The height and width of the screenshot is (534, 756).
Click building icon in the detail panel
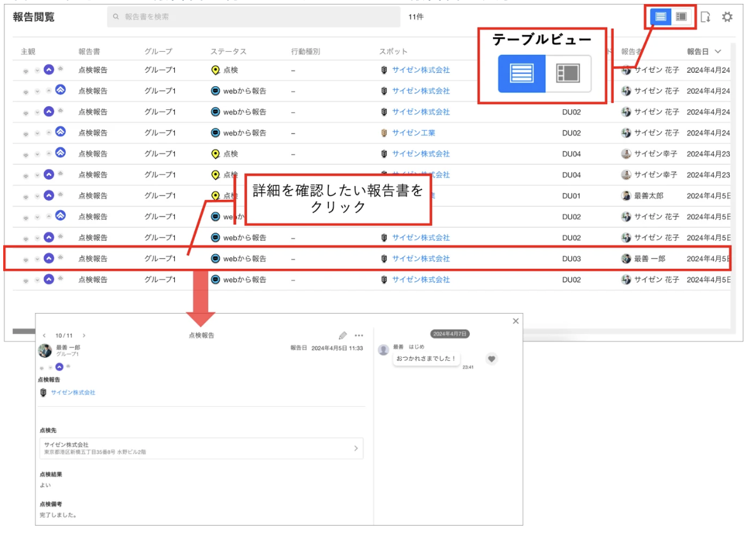pos(43,393)
